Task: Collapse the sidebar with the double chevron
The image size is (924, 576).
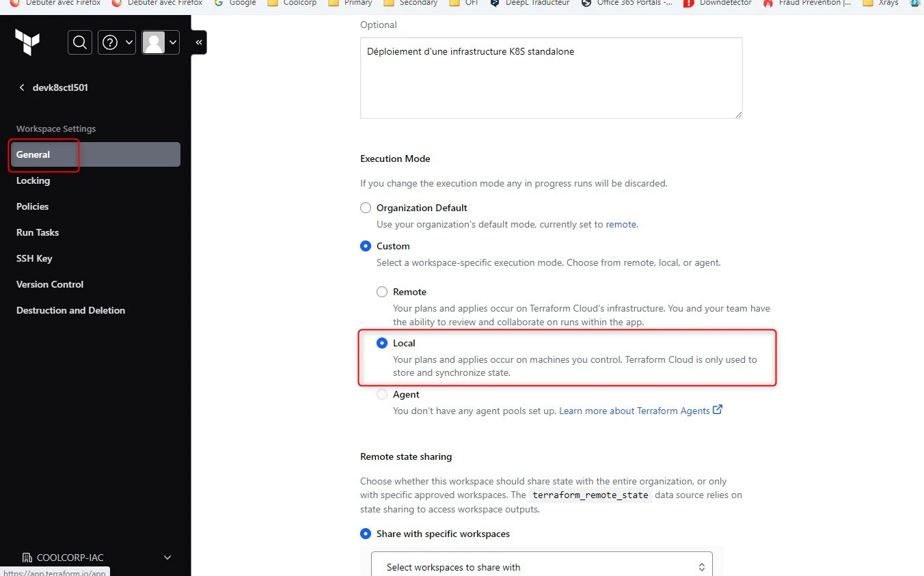Action: [x=198, y=42]
